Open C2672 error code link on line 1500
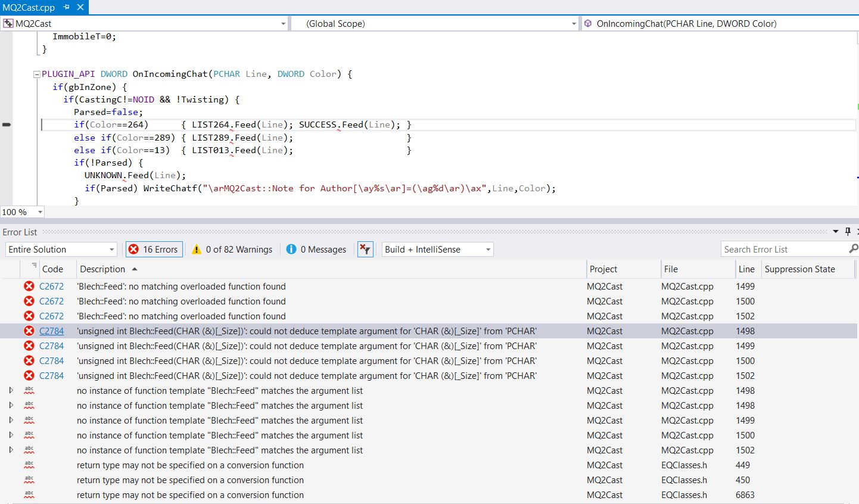The image size is (859, 504). (x=51, y=301)
